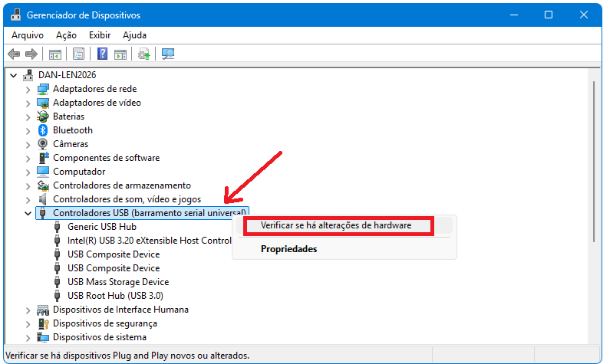This screenshot has height=364, width=603.
Task: Open the Ajuda menu
Action: (x=134, y=35)
